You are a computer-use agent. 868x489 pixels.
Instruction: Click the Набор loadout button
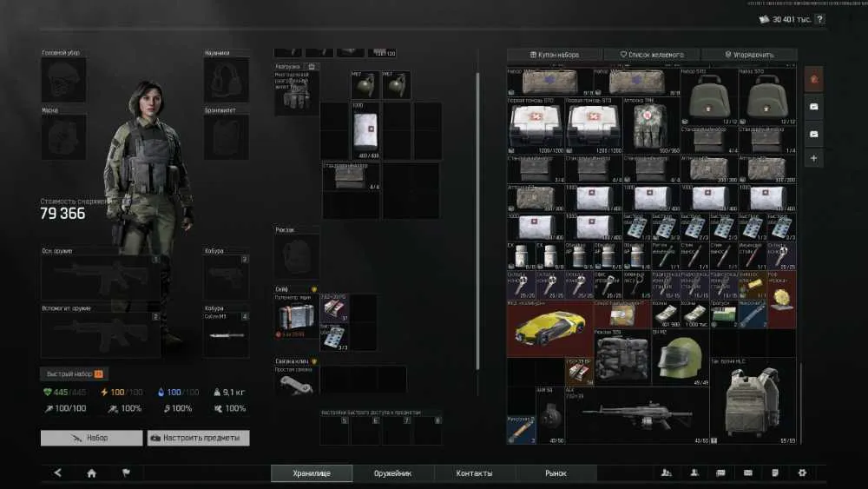[x=91, y=438]
